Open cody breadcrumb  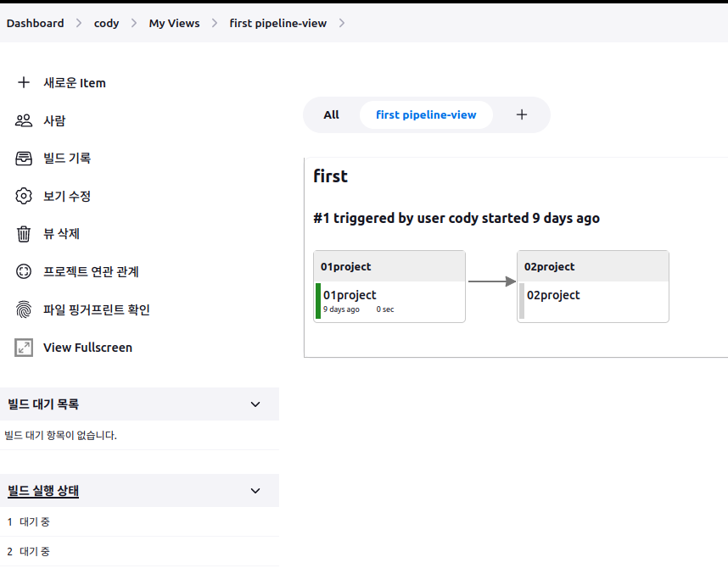coord(106,23)
